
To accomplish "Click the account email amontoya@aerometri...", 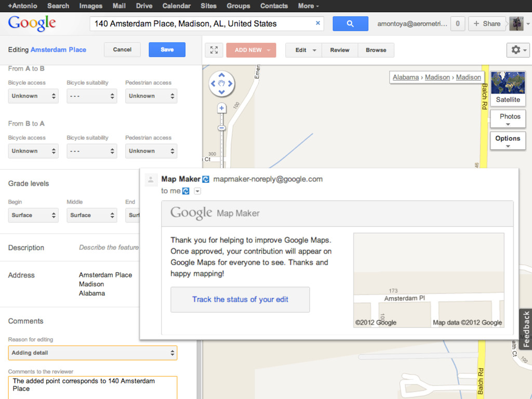I will 412,24.
